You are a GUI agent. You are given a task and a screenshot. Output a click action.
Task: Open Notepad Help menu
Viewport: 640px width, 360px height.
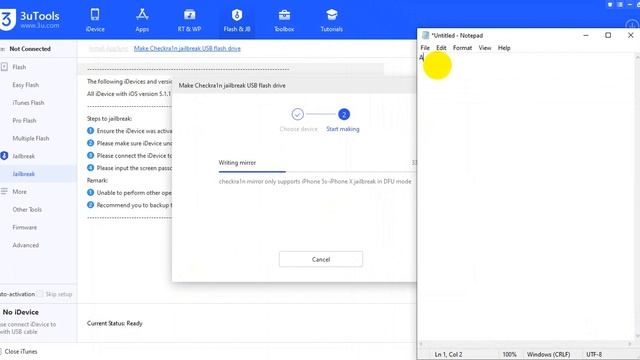[x=504, y=48]
